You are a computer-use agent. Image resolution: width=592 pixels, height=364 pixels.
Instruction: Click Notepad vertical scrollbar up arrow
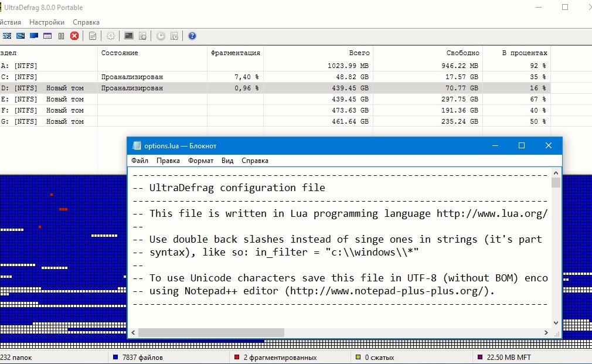556,173
